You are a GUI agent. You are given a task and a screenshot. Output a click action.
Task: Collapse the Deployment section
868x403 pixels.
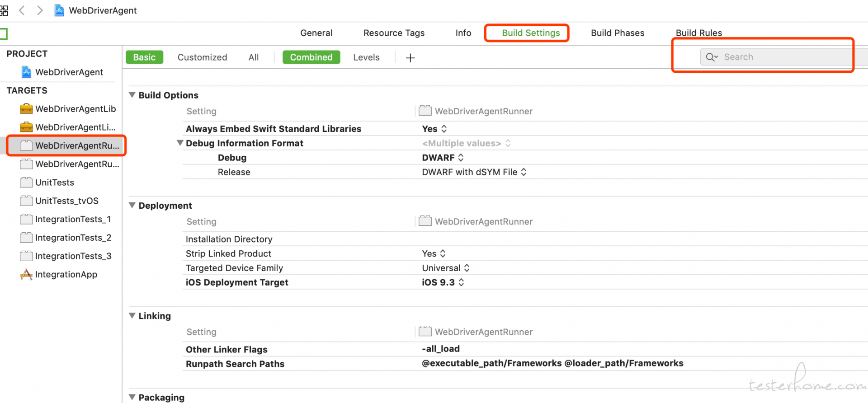[132, 205]
